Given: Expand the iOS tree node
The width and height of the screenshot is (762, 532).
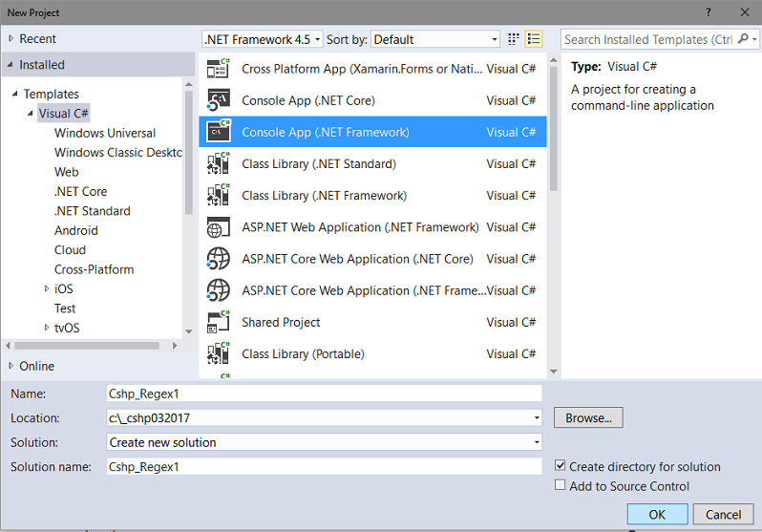Looking at the screenshot, I should coord(47,288).
